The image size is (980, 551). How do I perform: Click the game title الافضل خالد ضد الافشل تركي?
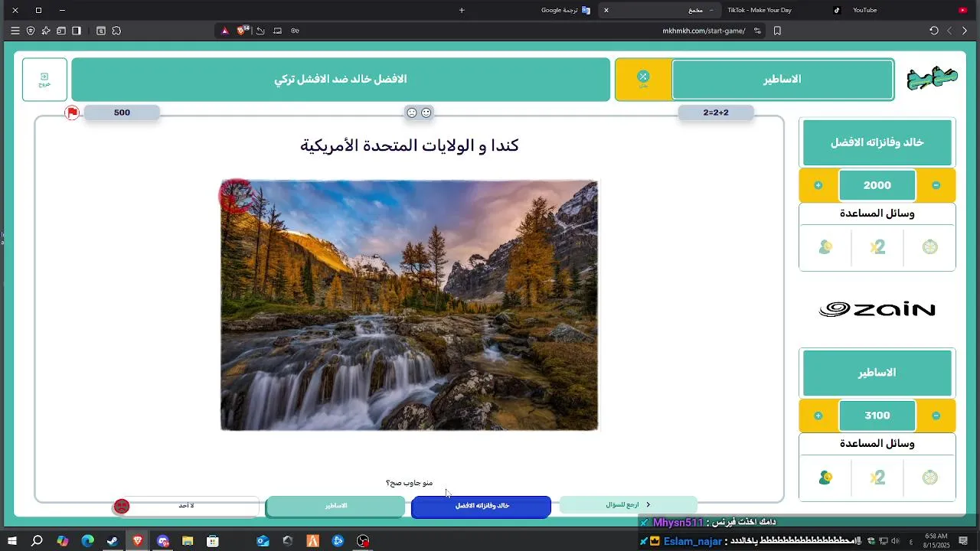[341, 80]
